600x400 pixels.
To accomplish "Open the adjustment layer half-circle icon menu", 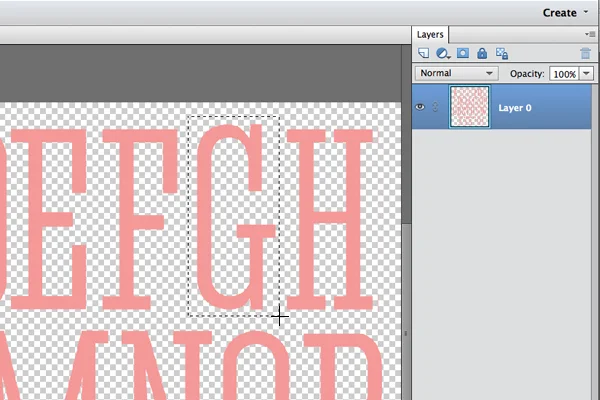I will [x=443, y=53].
